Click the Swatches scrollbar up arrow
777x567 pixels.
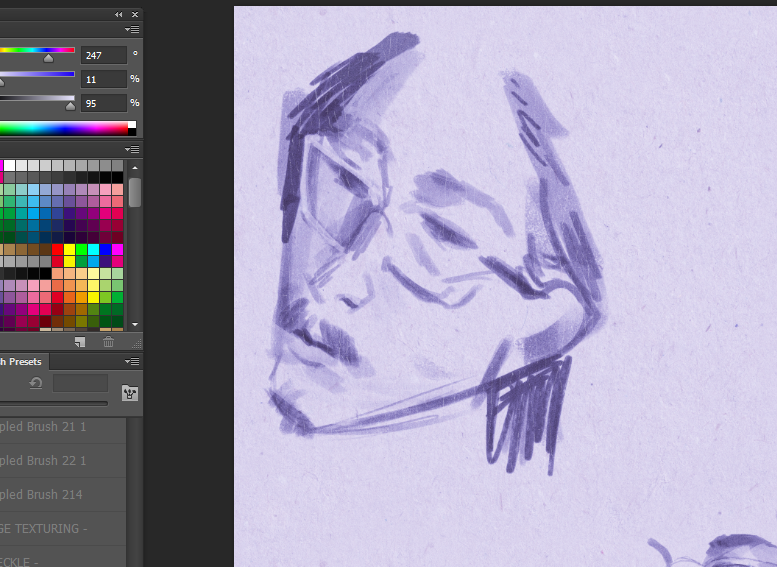click(x=135, y=168)
